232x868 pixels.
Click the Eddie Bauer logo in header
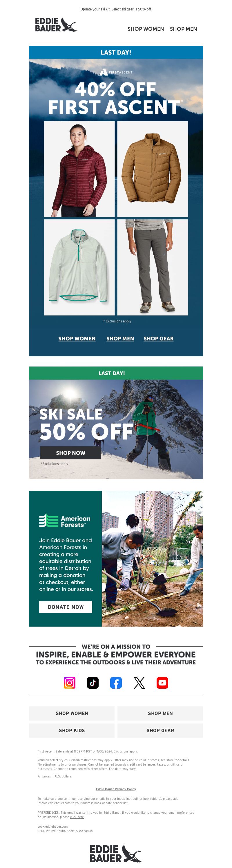[56, 25]
